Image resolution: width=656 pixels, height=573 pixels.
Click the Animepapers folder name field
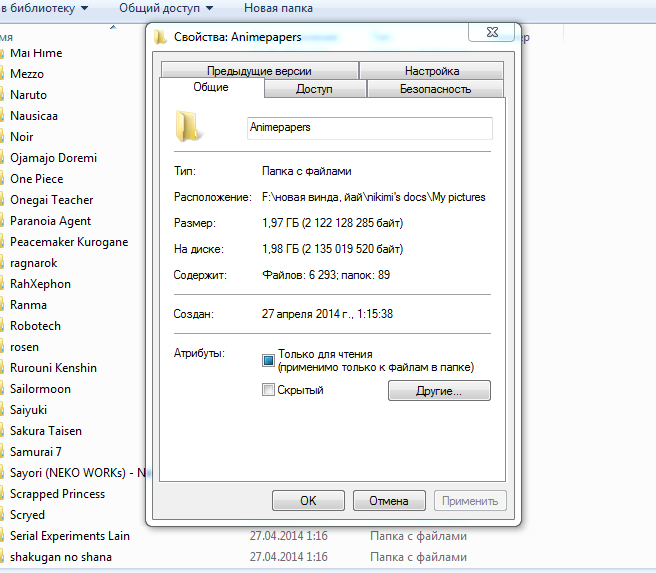[369, 128]
